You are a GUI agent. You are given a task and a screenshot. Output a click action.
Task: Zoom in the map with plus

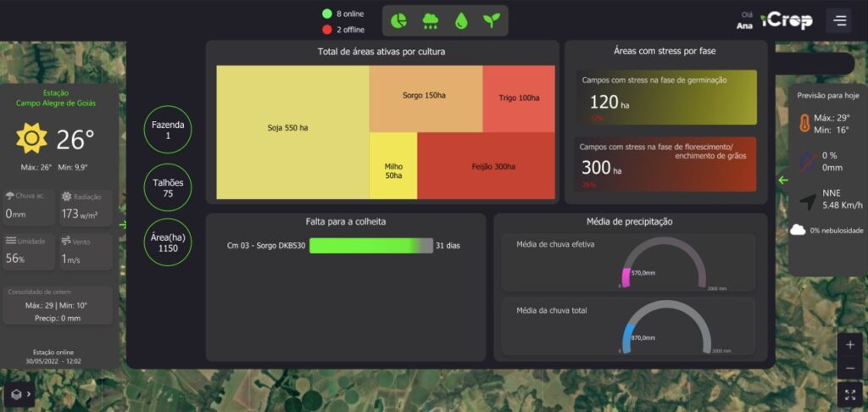pyautogui.click(x=850, y=345)
